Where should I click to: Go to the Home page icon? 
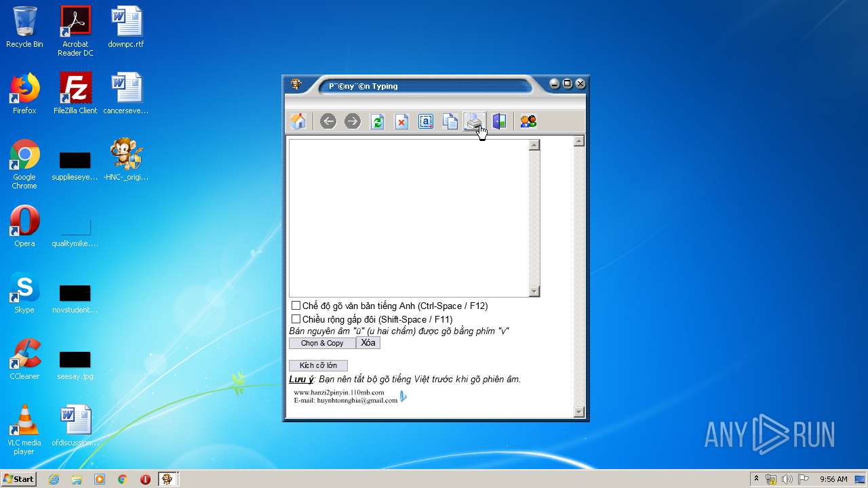(x=298, y=121)
